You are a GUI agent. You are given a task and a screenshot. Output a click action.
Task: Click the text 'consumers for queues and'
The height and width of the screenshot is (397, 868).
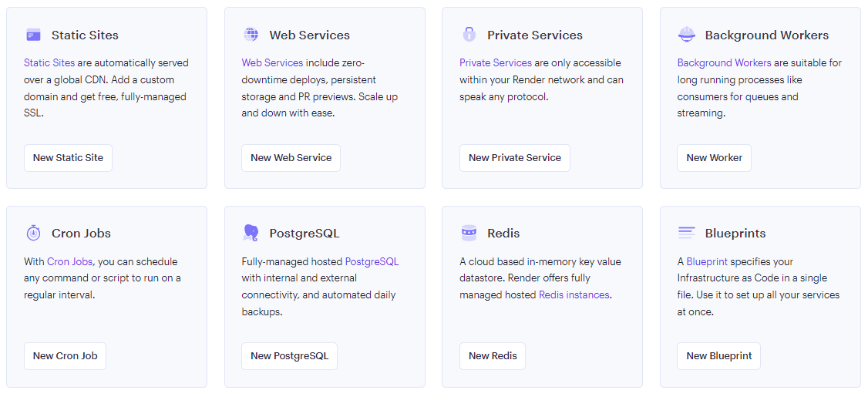(x=738, y=97)
